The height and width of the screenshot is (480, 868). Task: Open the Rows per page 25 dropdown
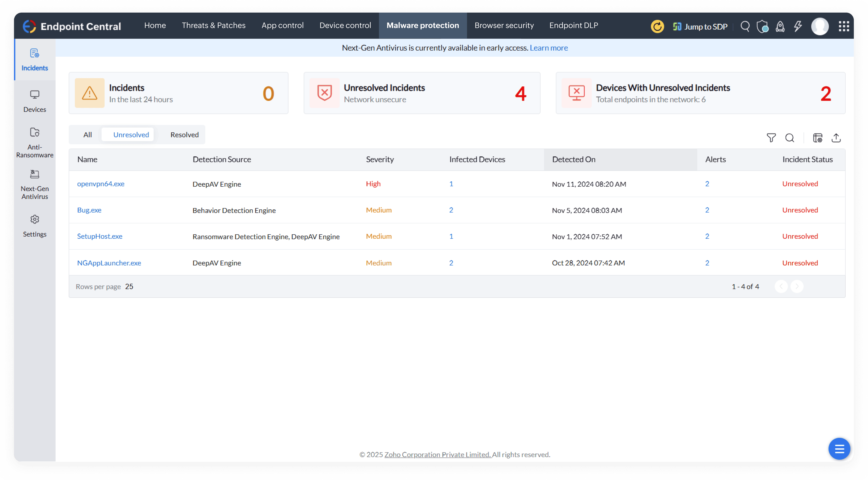point(129,286)
